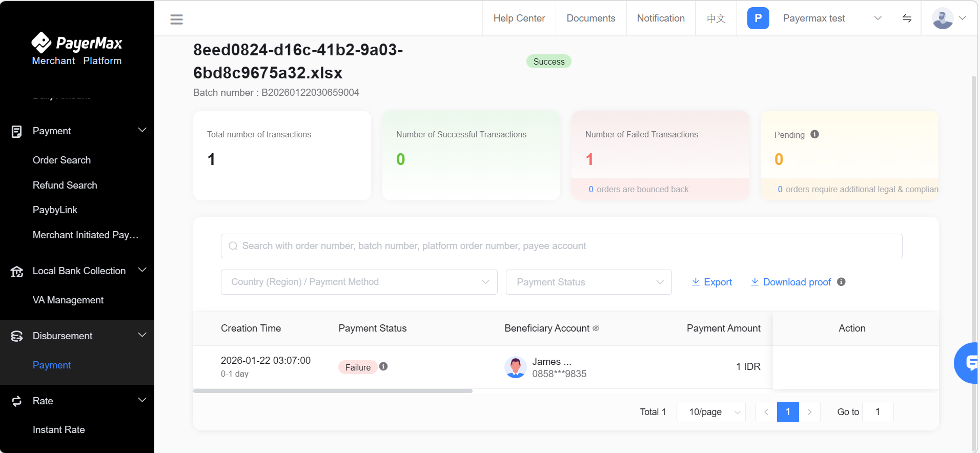Open the Help Center tab
The image size is (980, 453).
[519, 18]
